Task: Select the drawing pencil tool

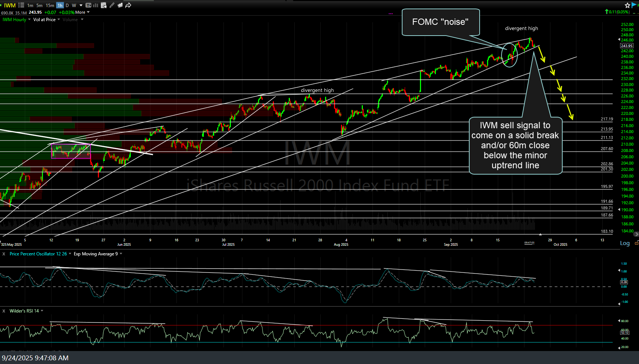Action: 112,5
